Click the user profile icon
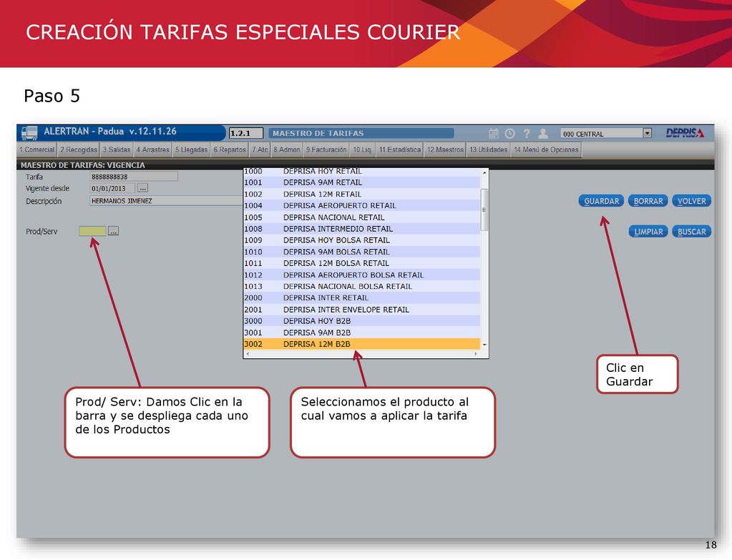This screenshot has width=732, height=560. coord(543,134)
